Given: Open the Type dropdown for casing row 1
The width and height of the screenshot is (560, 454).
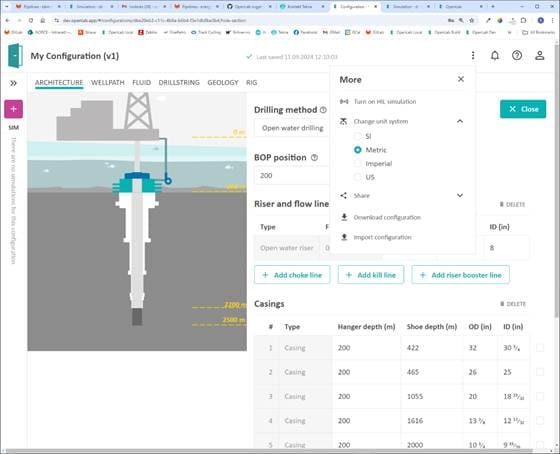Looking at the screenshot, I should coord(306,348).
